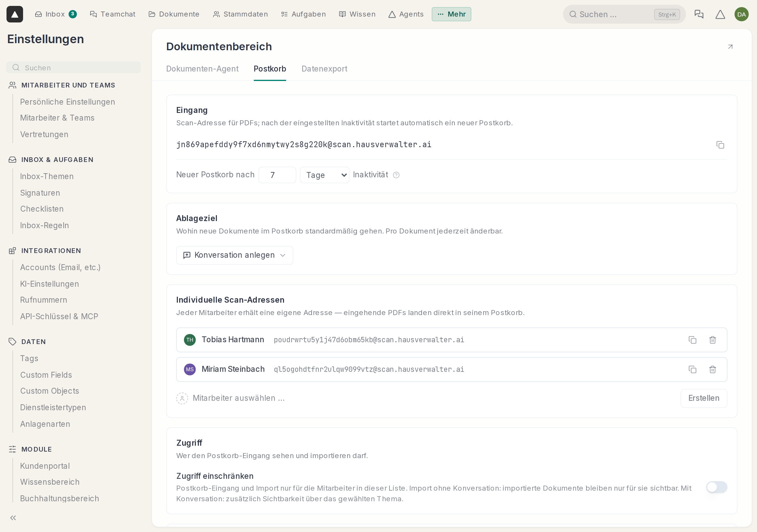Image resolution: width=757 pixels, height=532 pixels.
Task: Expand the Konversation anlegen dropdown
Action: 234,255
